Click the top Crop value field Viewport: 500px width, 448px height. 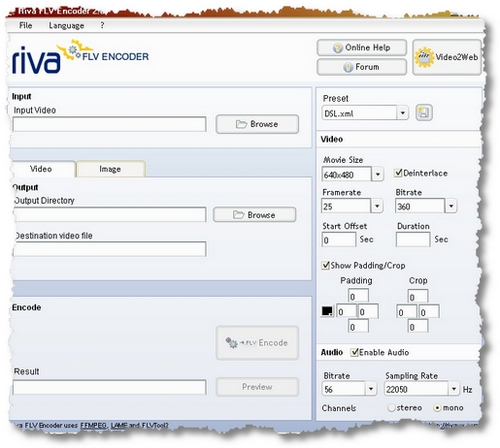(x=418, y=296)
